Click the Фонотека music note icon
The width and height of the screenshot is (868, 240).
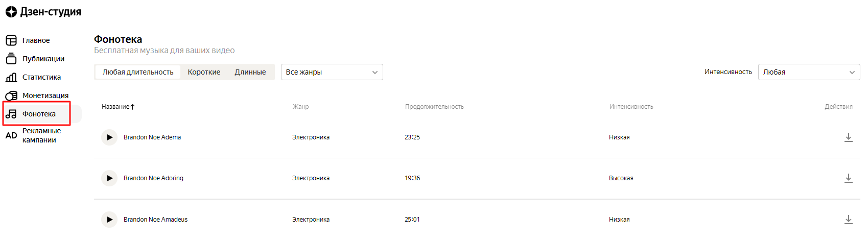[x=11, y=114]
